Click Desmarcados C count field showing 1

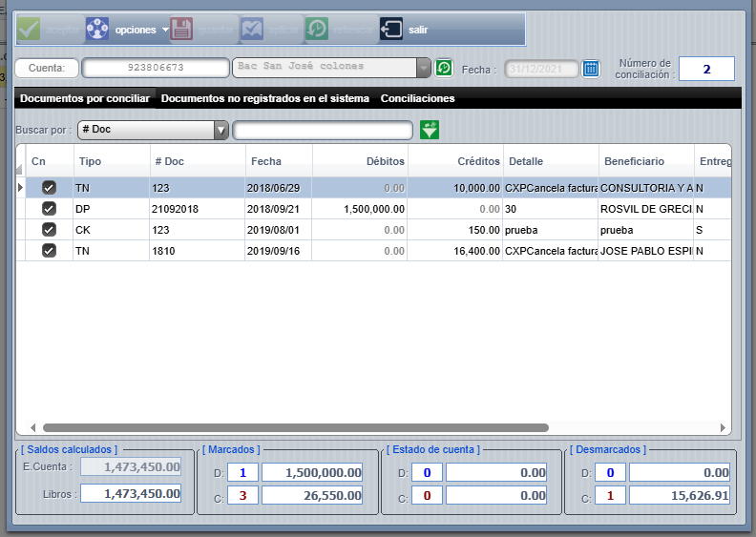click(610, 495)
